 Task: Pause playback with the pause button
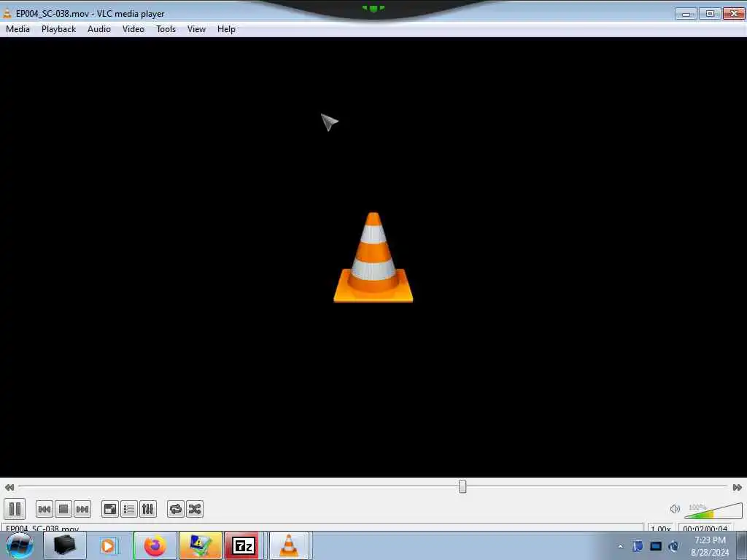[15, 509]
